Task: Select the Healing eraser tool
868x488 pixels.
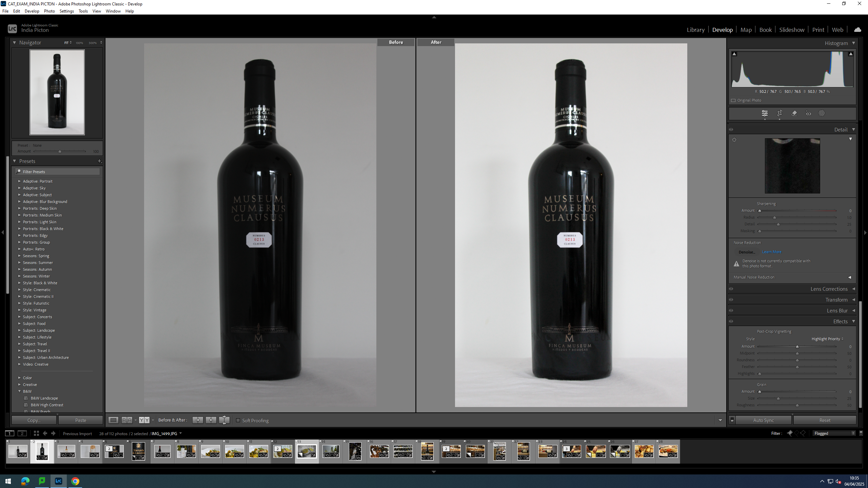Action: pyautogui.click(x=794, y=113)
